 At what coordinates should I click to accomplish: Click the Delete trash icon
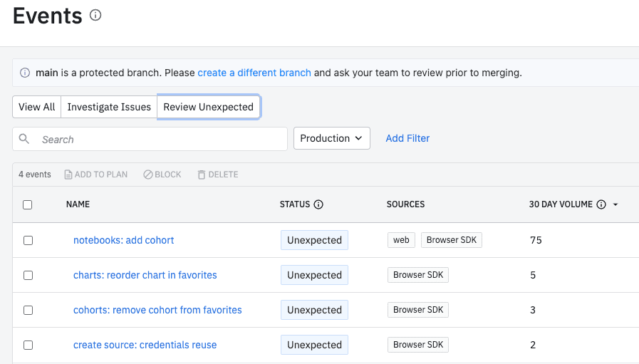pyautogui.click(x=202, y=175)
